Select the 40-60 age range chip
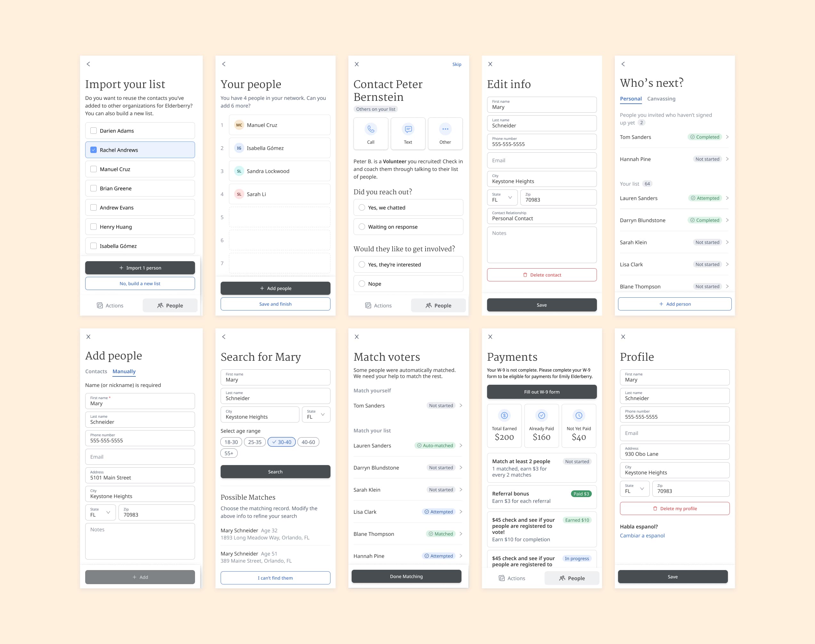This screenshot has height=644, width=815. click(308, 442)
